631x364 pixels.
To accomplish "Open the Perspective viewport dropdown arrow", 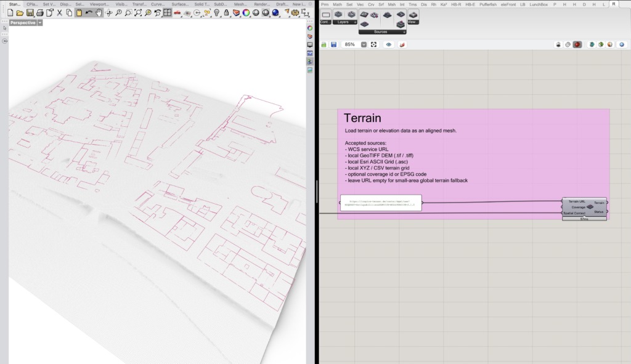I will (x=40, y=23).
